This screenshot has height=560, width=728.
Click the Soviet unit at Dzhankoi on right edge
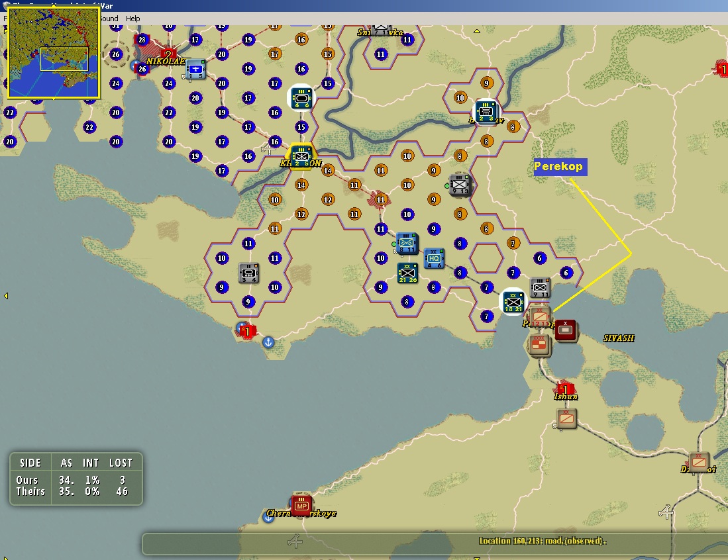point(699,462)
